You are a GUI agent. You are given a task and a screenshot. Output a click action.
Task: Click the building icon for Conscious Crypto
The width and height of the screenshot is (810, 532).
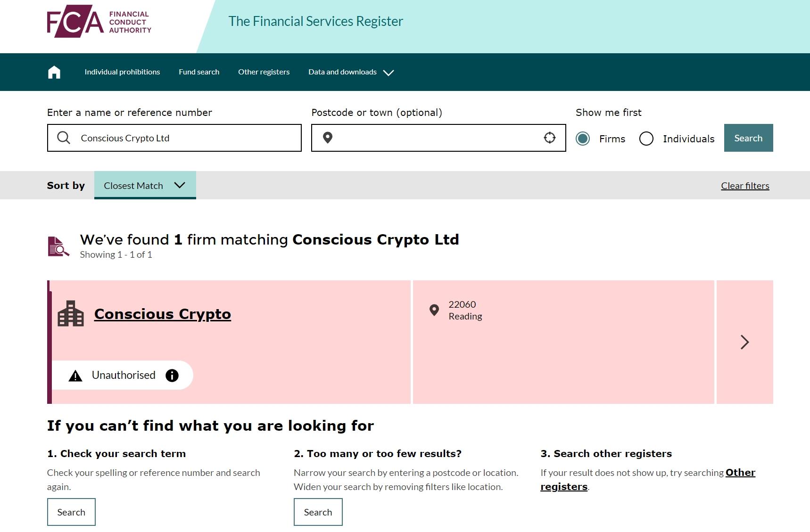coord(71,313)
